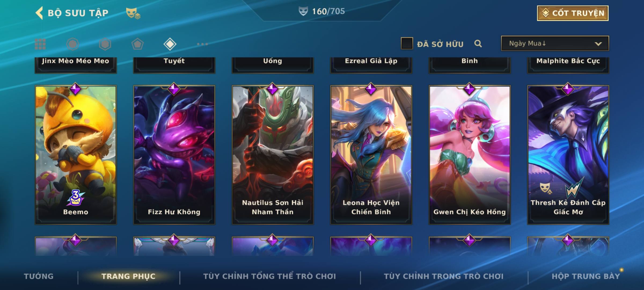Click the Cốt Truyện button

(x=573, y=13)
